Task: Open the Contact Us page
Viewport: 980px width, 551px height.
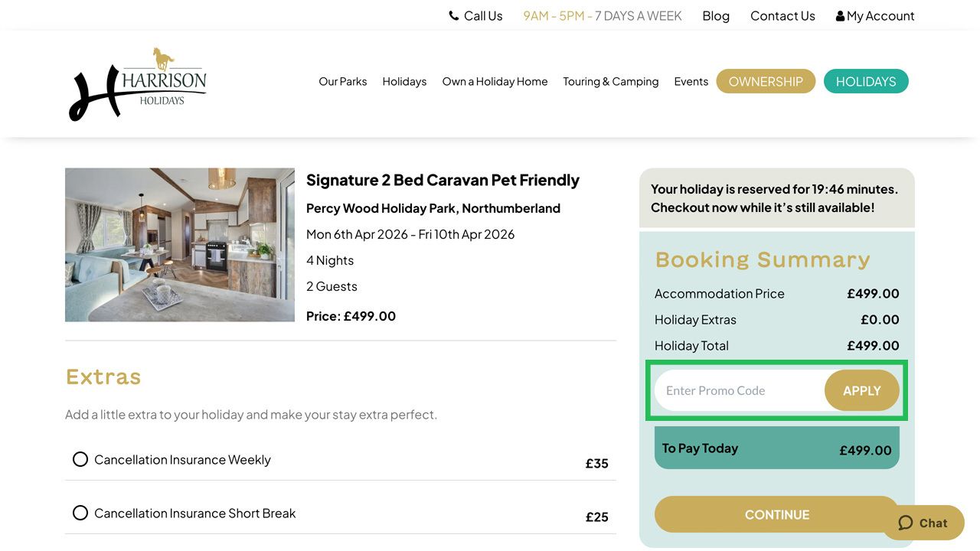Action: (782, 15)
